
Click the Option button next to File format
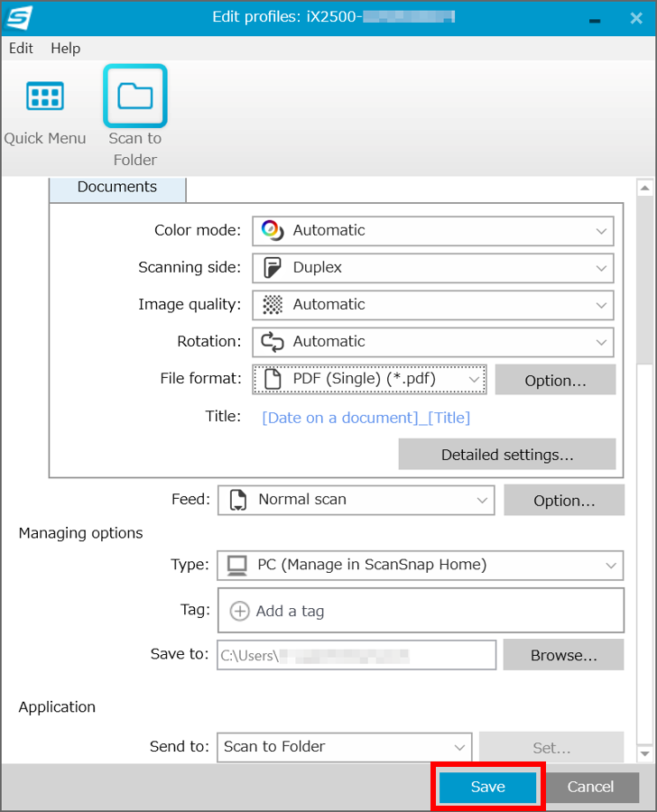(x=555, y=380)
